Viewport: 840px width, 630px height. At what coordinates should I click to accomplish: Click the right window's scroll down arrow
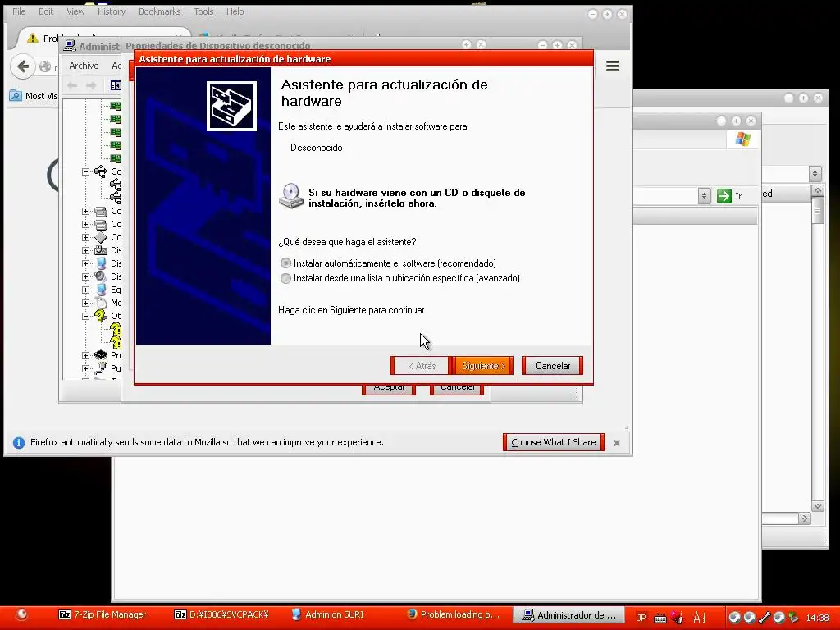click(818, 505)
